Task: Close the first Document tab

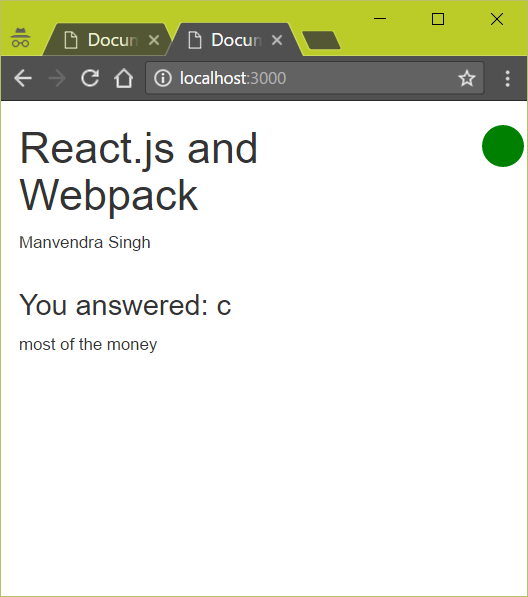Action: tap(154, 40)
